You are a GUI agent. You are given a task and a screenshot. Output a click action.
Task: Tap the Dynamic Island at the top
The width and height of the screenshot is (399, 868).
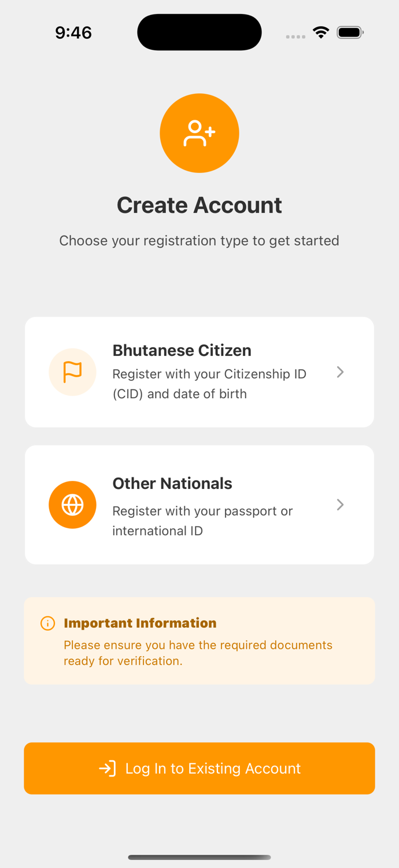[x=199, y=32]
